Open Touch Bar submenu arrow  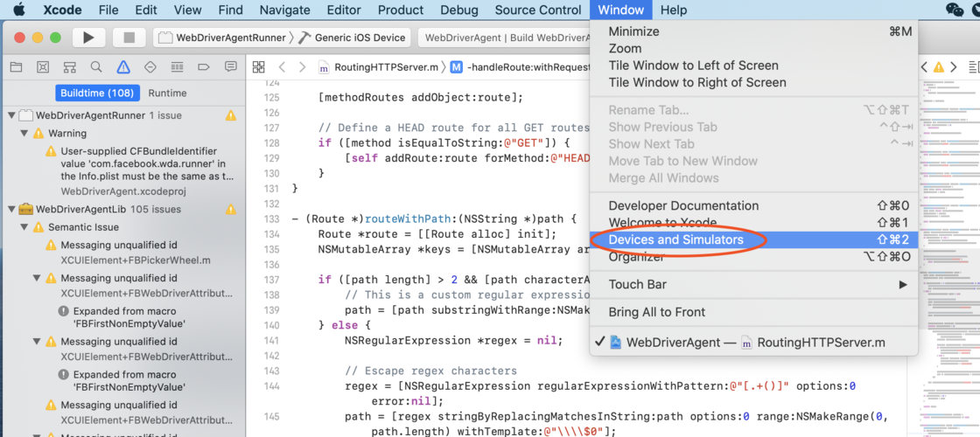tap(902, 285)
